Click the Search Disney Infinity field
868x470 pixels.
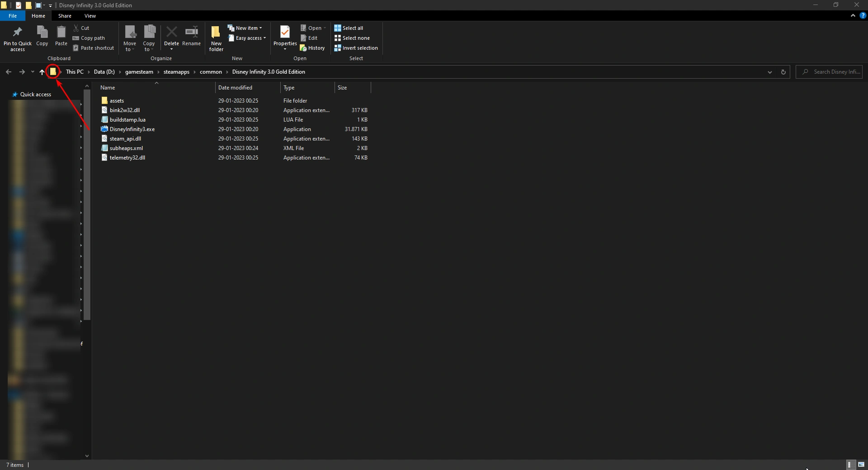[829, 72]
